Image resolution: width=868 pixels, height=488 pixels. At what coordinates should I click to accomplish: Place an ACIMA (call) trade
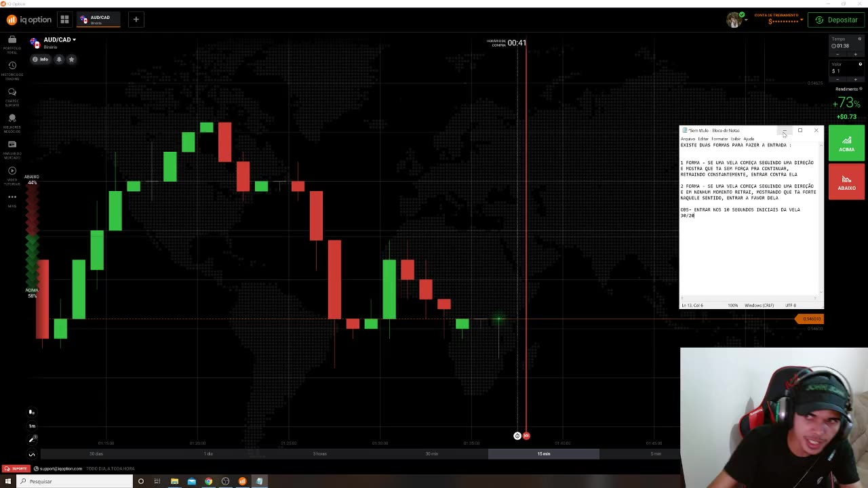coord(846,143)
